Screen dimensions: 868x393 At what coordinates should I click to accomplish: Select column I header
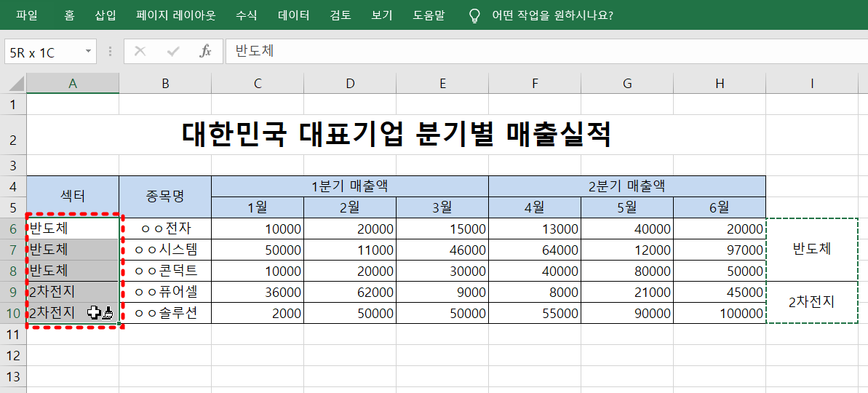[812, 83]
